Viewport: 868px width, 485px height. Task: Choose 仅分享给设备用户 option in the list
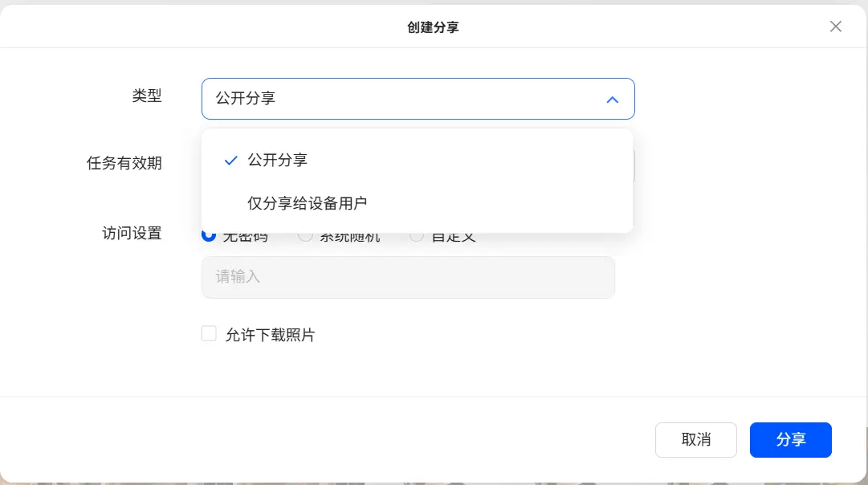click(x=308, y=203)
